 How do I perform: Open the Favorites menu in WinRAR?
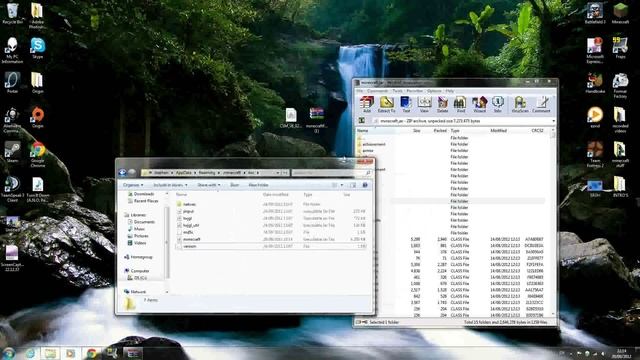click(414, 91)
